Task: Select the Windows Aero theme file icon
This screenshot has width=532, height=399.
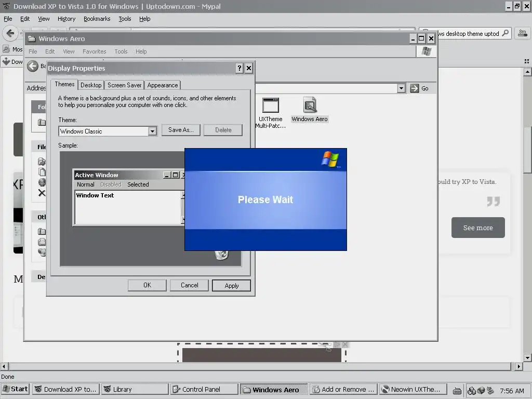Action: point(310,110)
